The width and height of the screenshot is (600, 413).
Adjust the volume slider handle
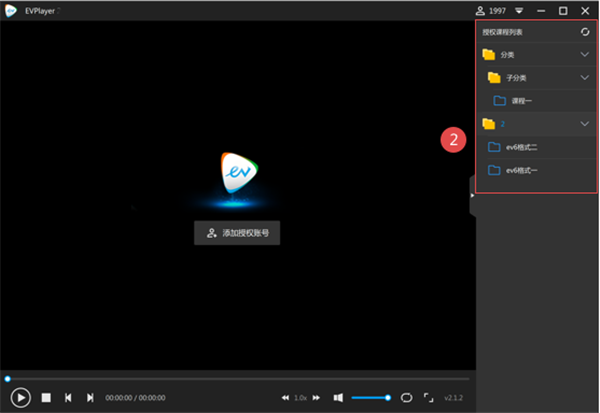(388, 398)
